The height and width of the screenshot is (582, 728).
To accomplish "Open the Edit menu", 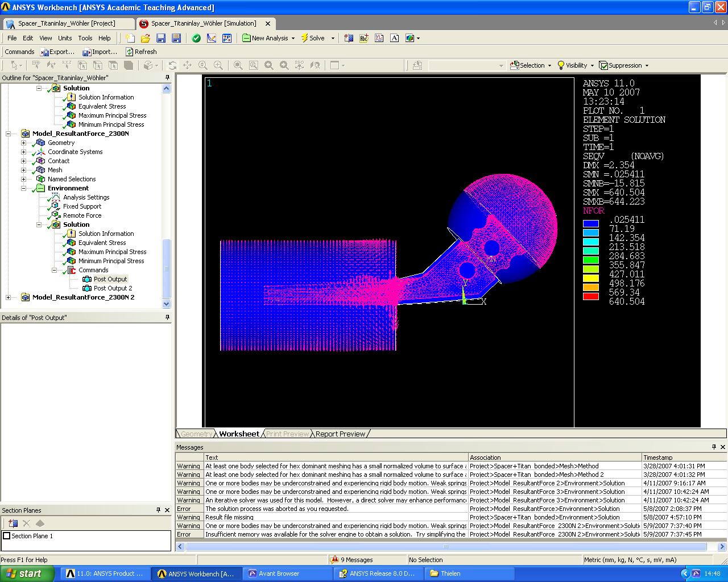I will (x=28, y=38).
